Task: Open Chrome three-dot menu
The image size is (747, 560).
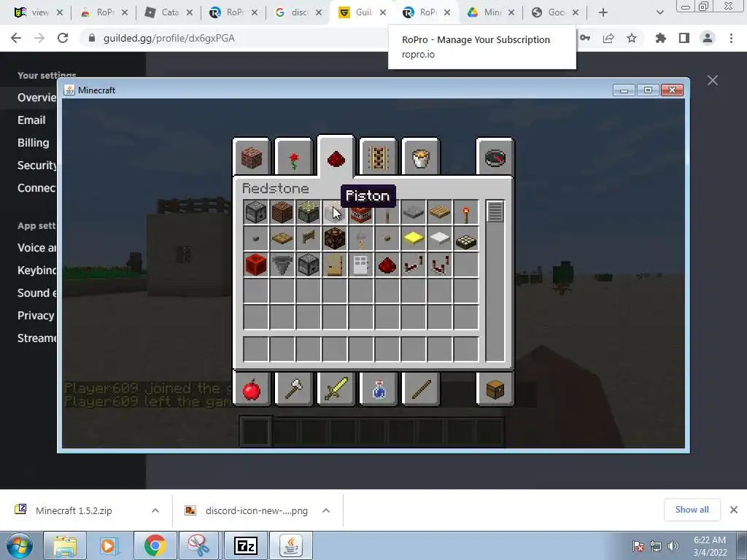Action: tap(731, 38)
